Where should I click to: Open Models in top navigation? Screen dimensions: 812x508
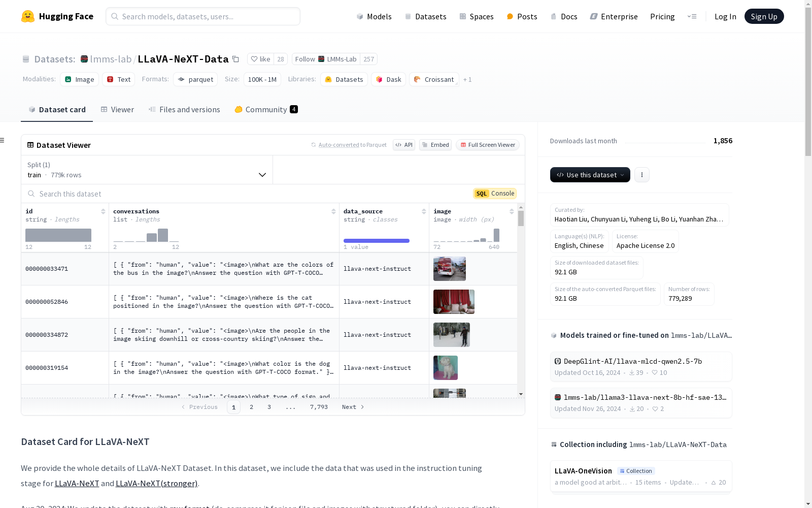pyautogui.click(x=374, y=16)
